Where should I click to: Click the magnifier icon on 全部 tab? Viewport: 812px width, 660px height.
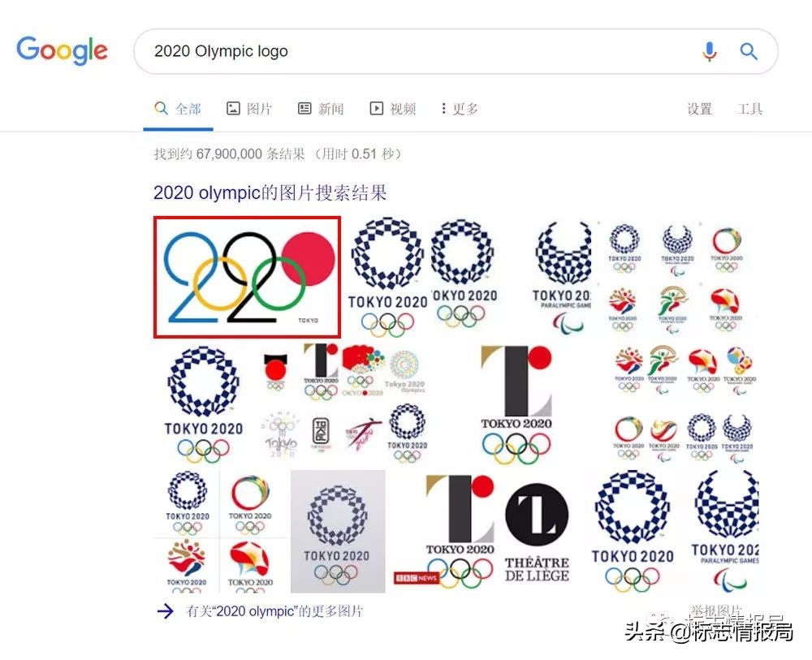[161, 108]
